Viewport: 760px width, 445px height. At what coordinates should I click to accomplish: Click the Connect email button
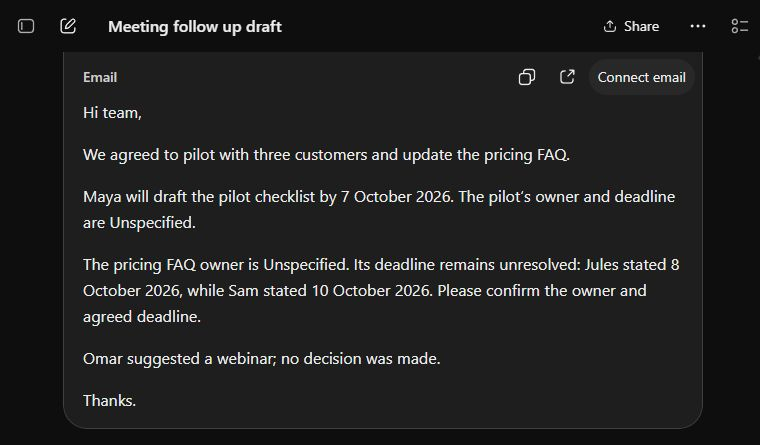click(x=641, y=77)
